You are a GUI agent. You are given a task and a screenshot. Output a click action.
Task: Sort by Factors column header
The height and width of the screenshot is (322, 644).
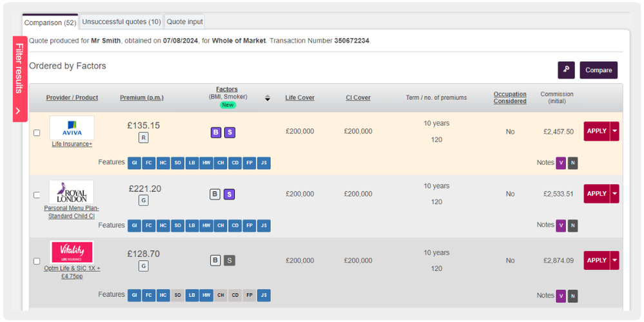click(227, 90)
